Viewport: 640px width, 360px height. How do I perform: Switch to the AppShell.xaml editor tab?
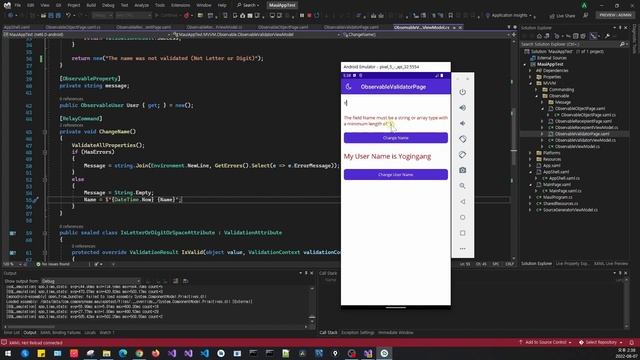point(17,27)
